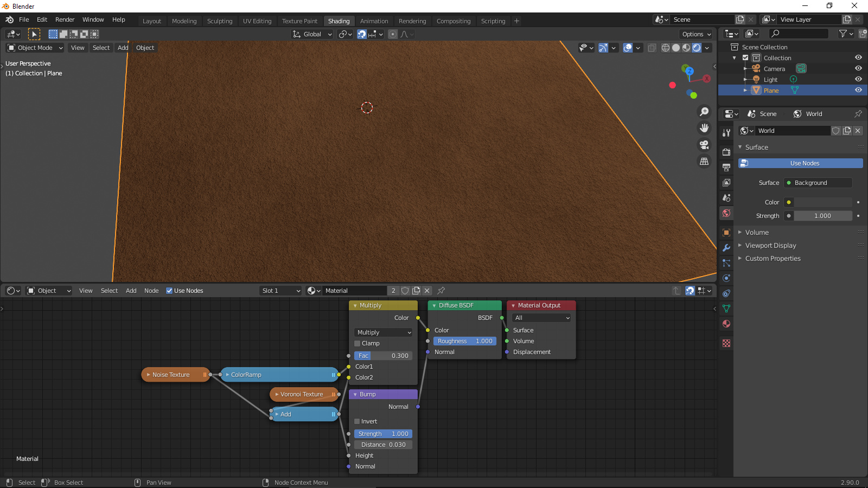Viewport: 868px width, 488px height.
Task: Toggle visibility of the Plane object
Action: (x=858, y=90)
